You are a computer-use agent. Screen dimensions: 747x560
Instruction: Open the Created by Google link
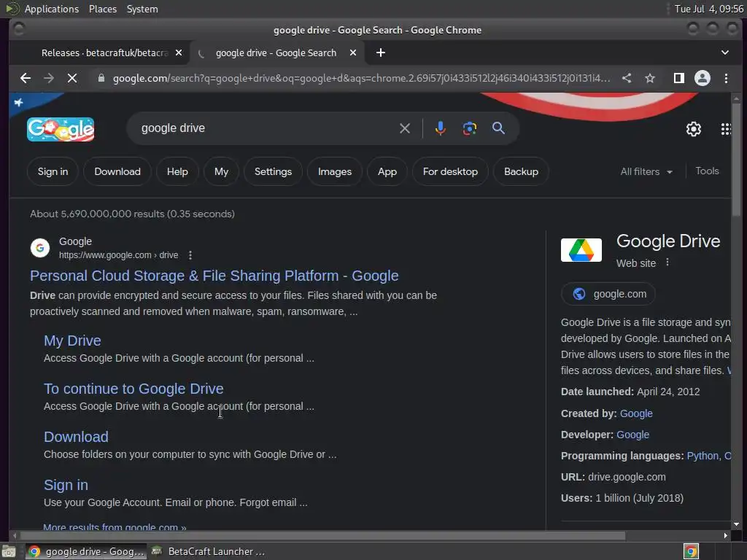pos(636,413)
